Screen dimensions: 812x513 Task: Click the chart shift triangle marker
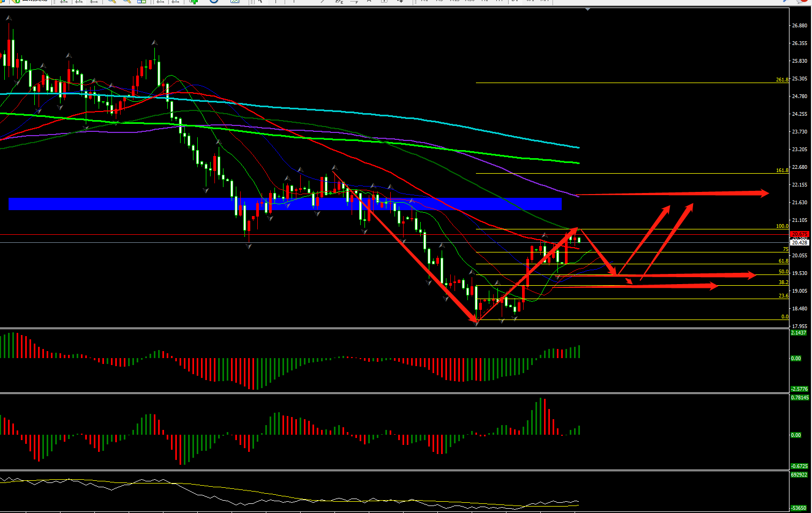(588, 9)
